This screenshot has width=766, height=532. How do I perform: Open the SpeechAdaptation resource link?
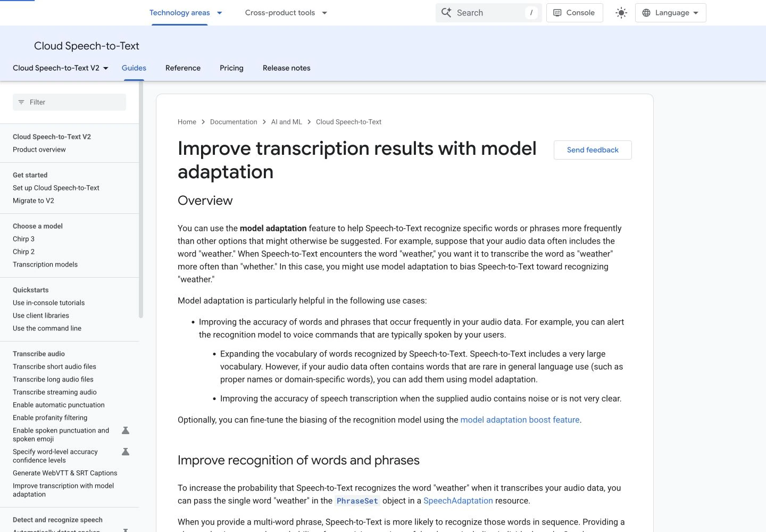pyautogui.click(x=458, y=501)
